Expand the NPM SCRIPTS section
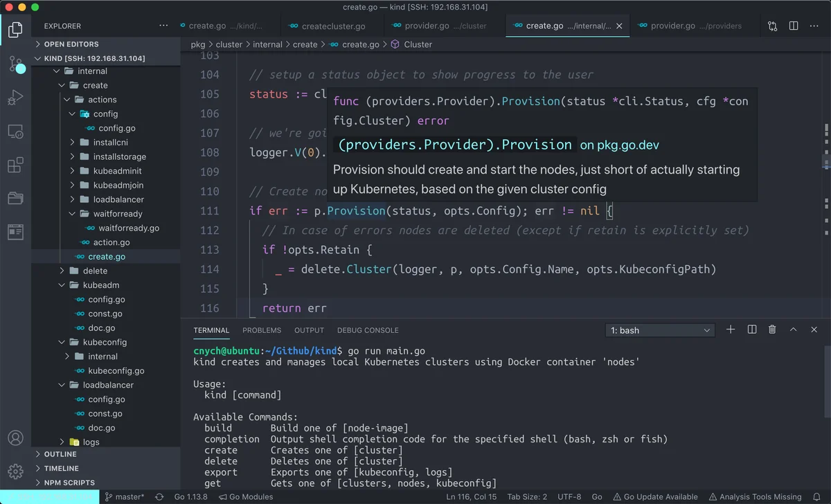This screenshot has width=831, height=504. click(105, 483)
